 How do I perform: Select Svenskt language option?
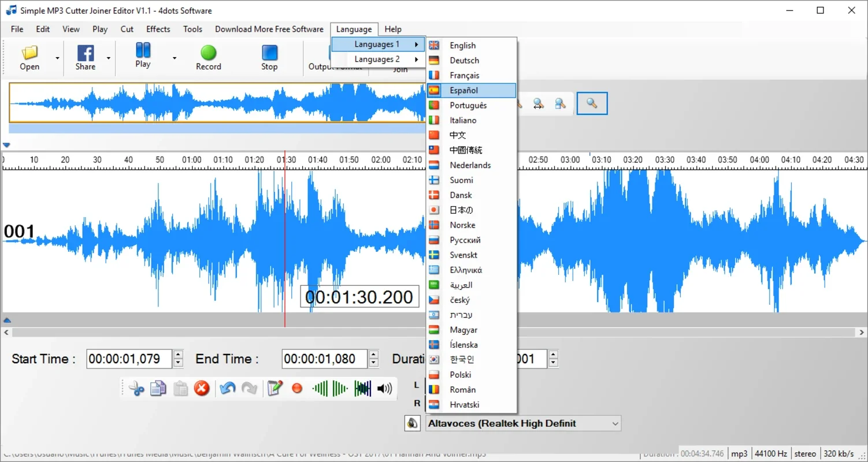coord(472,255)
